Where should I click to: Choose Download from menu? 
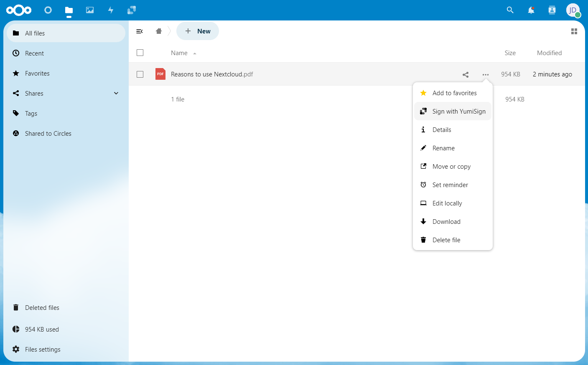453,222
